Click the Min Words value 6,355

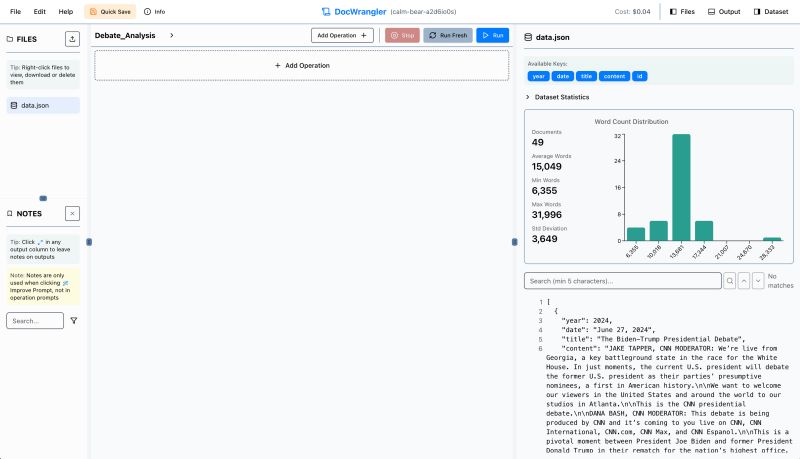544,191
